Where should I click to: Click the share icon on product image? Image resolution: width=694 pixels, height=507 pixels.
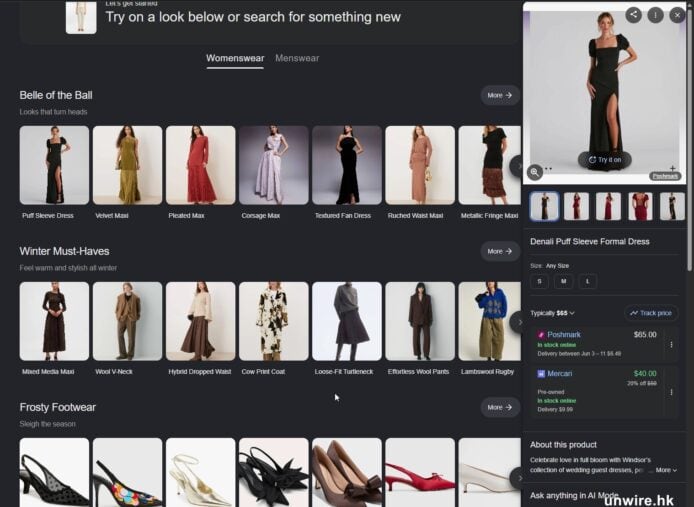point(633,15)
